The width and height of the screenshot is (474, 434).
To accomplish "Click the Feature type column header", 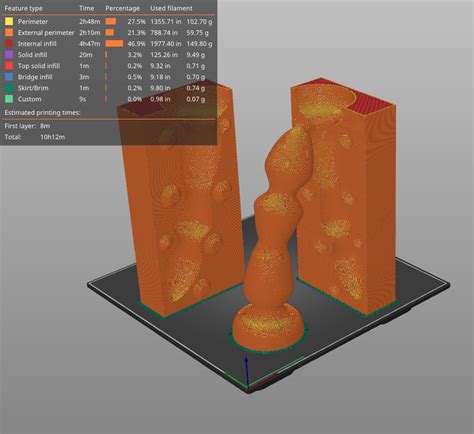I will 23,8.
